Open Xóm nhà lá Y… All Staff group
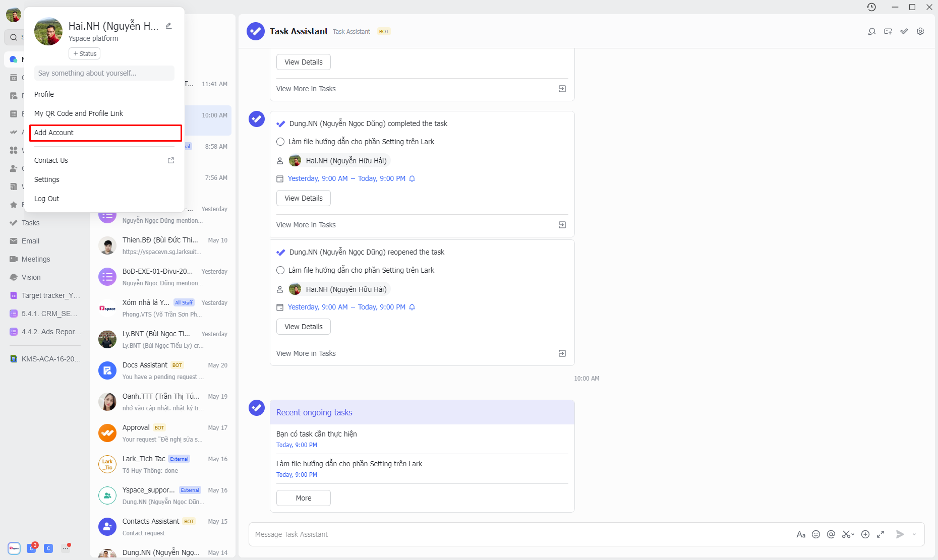Screen dimensions: 938x560 pyautogui.click(x=162, y=308)
